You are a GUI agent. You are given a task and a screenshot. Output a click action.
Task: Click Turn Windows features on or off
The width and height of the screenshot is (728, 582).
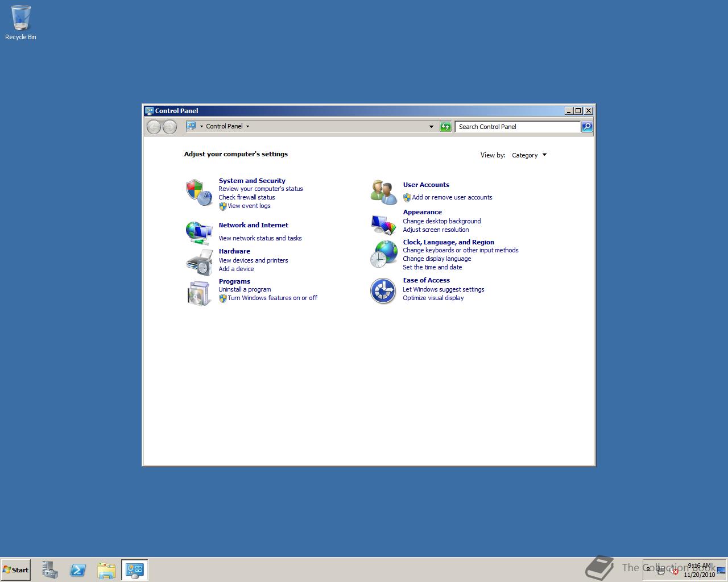pos(272,298)
